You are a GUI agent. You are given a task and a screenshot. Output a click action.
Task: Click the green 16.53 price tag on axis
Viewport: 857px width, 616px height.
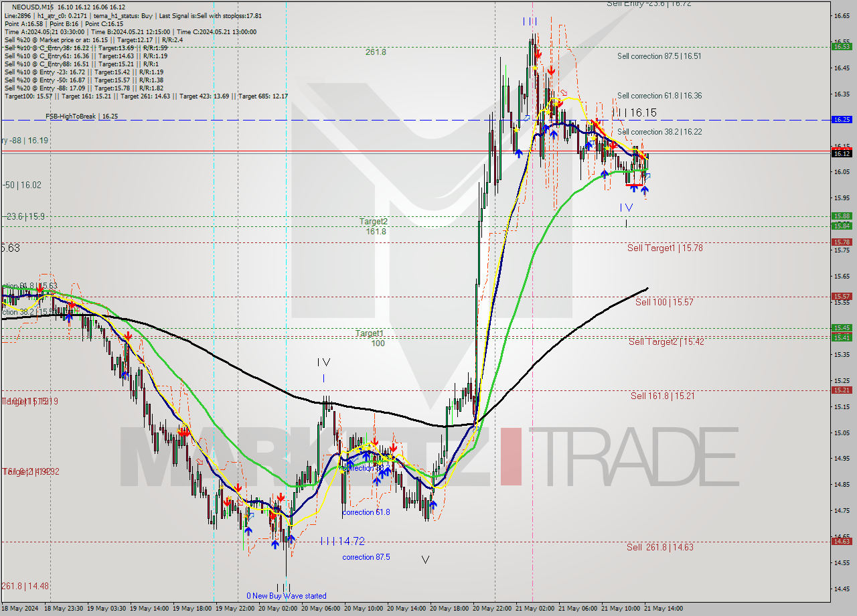(841, 46)
